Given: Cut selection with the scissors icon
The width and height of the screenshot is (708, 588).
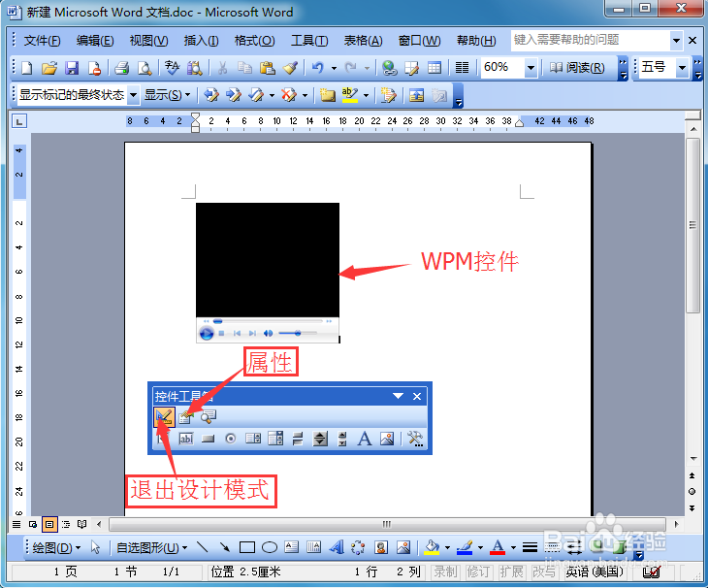Looking at the screenshot, I should (222, 68).
